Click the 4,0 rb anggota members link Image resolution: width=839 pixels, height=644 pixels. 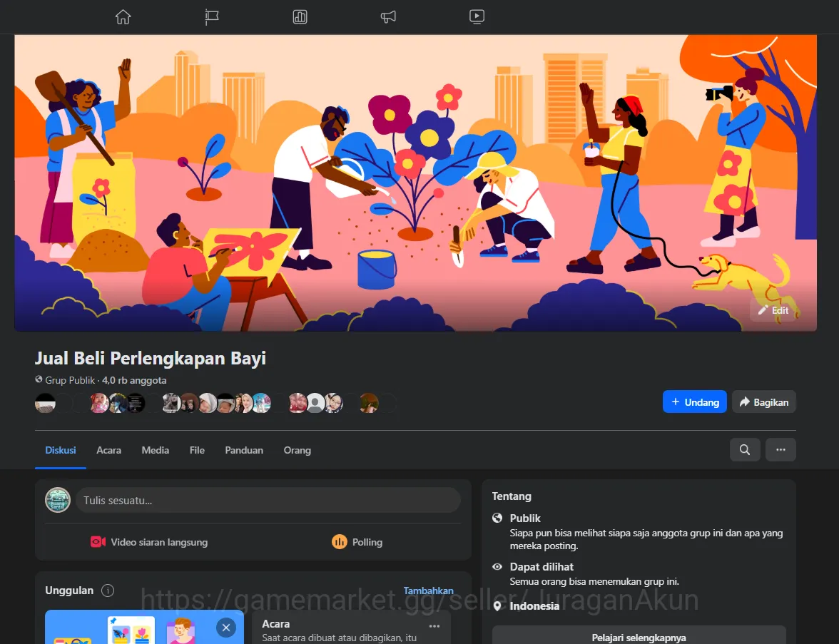click(x=134, y=380)
